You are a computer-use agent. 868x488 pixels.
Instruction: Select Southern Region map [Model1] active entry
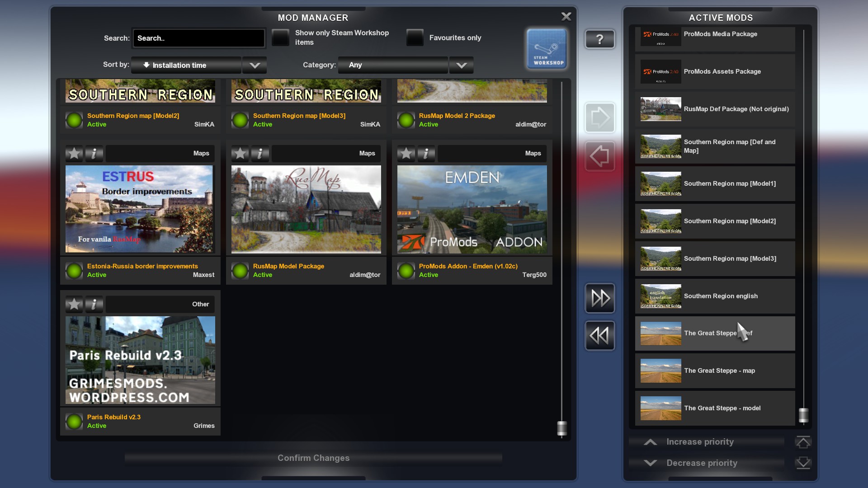(x=715, y=184)
